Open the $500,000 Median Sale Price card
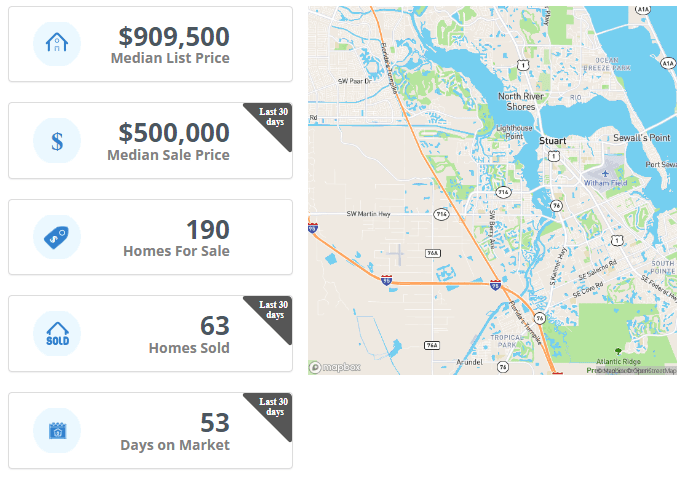The image size is (688, 478). [150, 140]
